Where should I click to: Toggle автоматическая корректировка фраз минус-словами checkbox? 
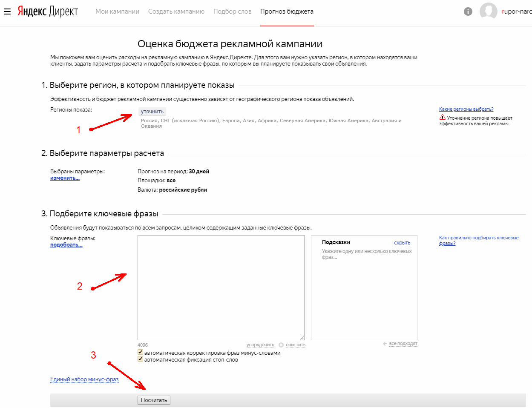pos(140,352)
